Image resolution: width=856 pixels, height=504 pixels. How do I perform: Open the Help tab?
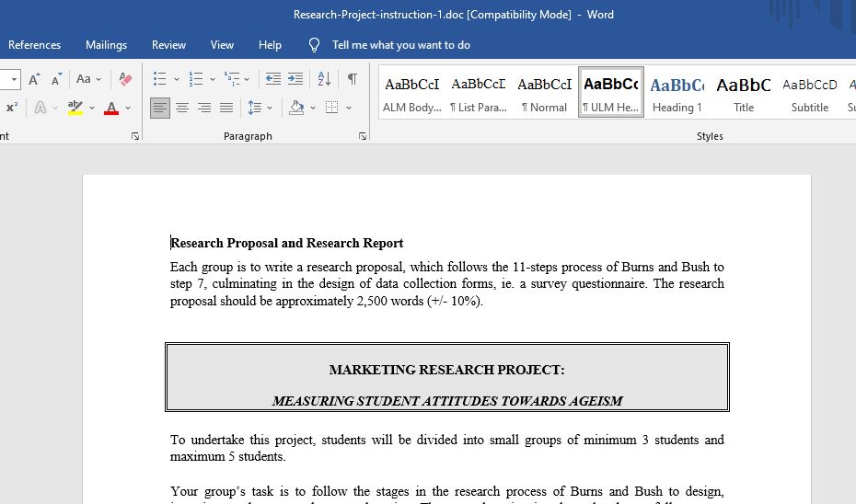pyautogui.click(x=270, y=45)
